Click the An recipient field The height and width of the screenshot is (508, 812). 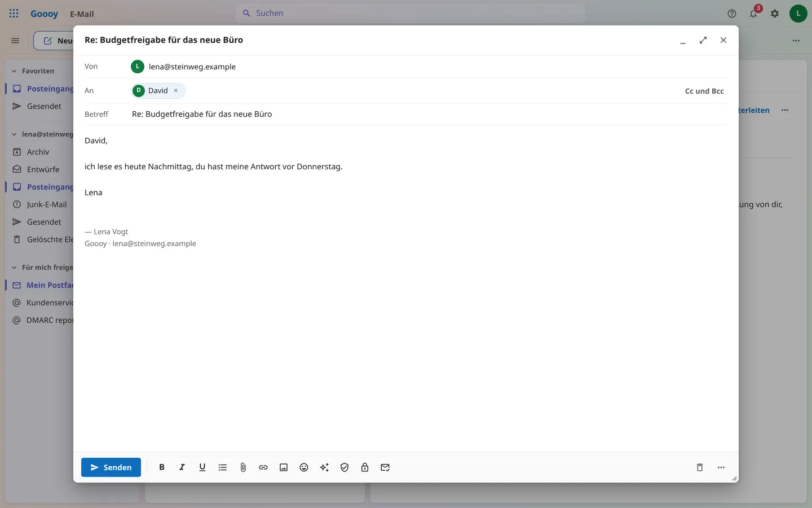(x=405, y=91)
